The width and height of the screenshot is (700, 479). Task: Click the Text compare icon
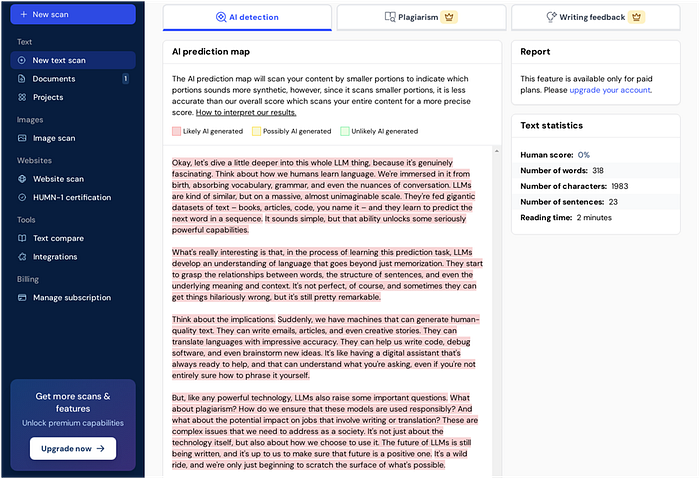pyautogui.click(x=22, y=238)
